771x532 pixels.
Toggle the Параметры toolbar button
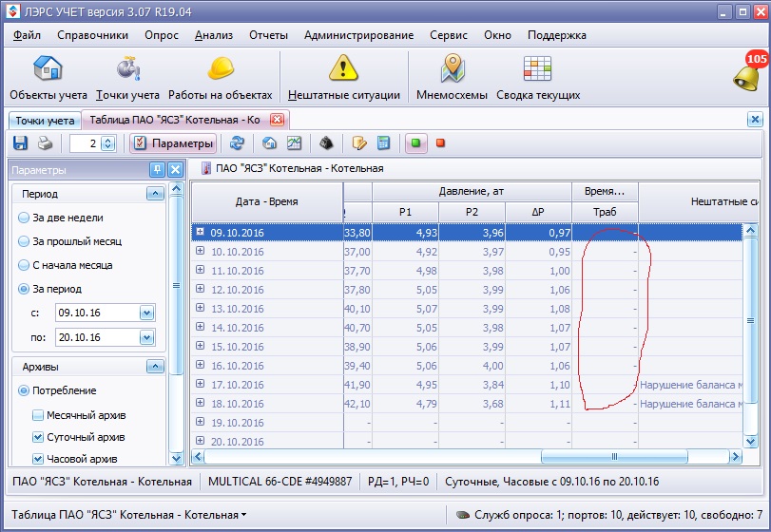(x=173, y=143)
